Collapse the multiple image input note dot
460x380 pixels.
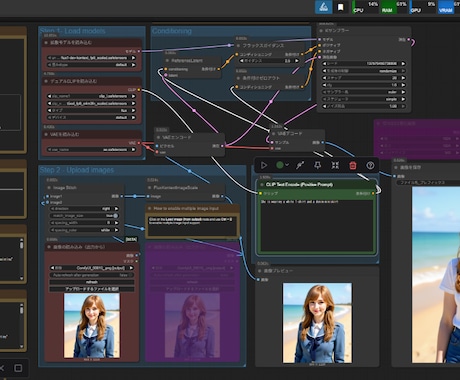[149, 209]
